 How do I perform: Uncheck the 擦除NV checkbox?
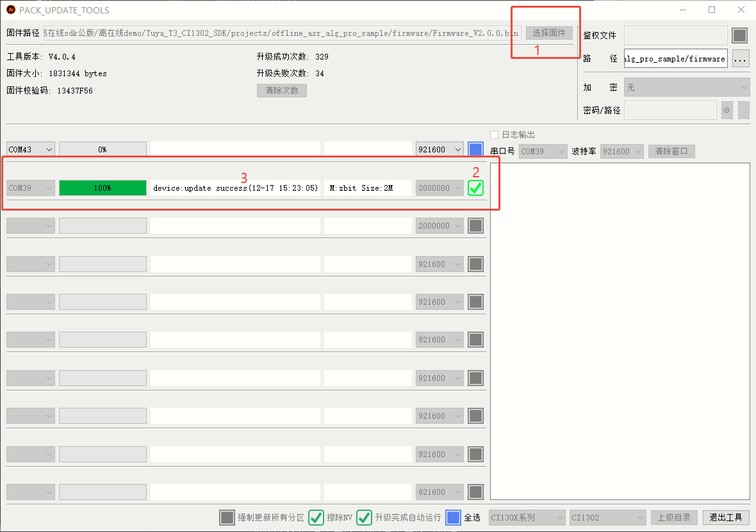coord(316,517)
